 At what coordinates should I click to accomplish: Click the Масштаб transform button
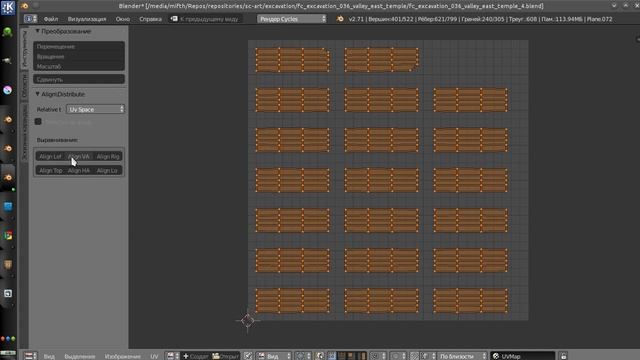79,66
